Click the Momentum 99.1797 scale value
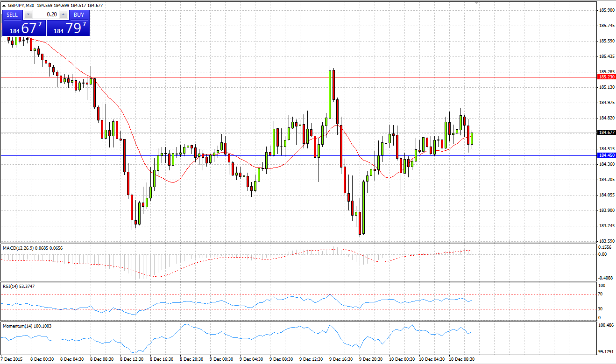This screenshot has height=364, width=616. pos(606,352)
